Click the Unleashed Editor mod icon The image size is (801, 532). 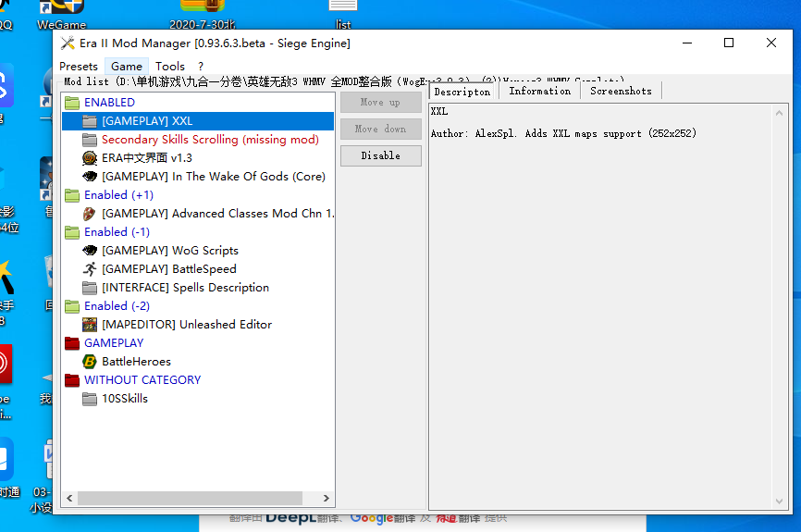coord(90,325)
